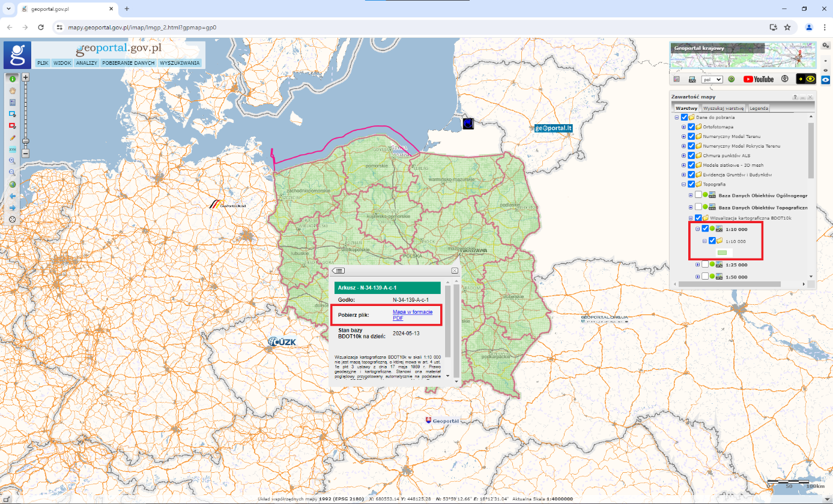Select the identify info tool
The width and height of the screenshot is (833, 504).
[x=12, y=79]
